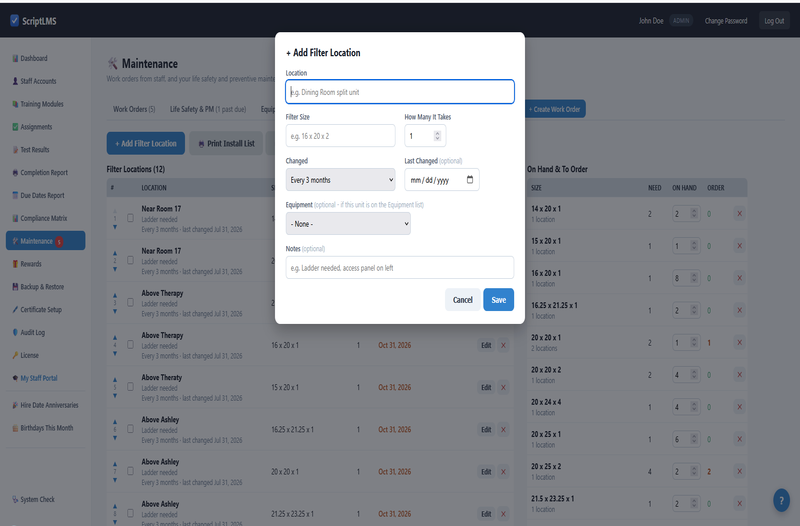Open System Check
Image resolution: width=800 pixels, height=526 pixels.
[x=37, y=499]
